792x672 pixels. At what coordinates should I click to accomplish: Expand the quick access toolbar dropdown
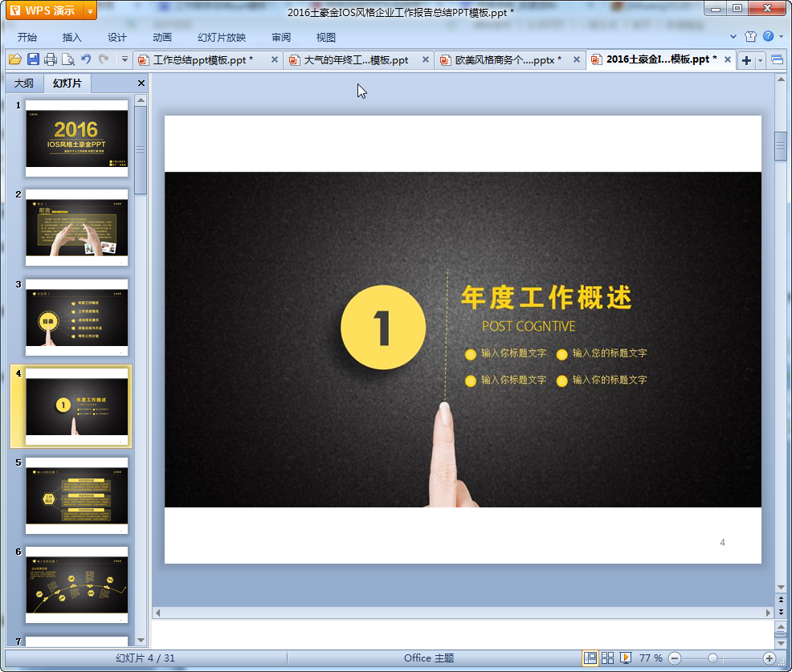click(125, 59)
